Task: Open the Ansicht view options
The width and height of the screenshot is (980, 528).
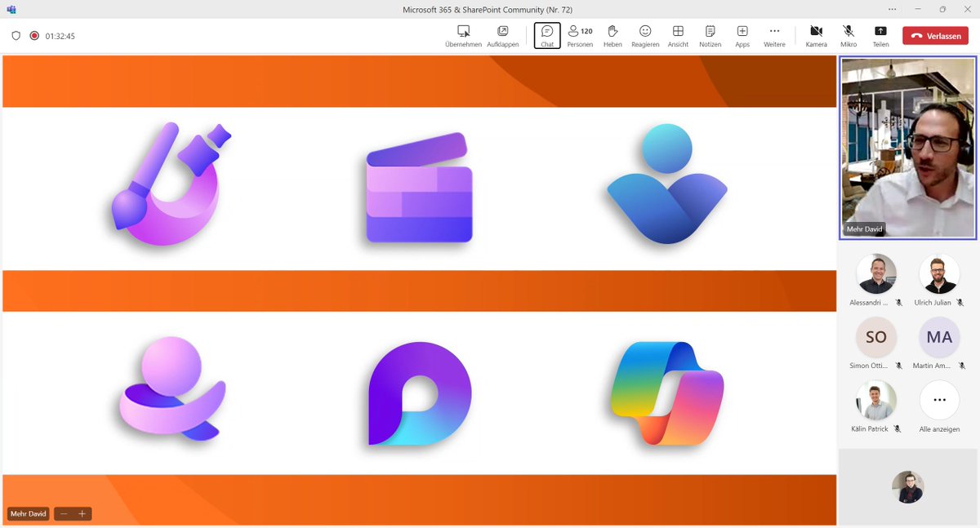Action: point(678,36)
